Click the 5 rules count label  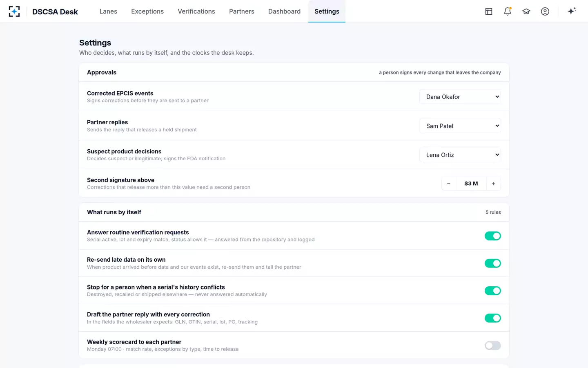[493, 212]
